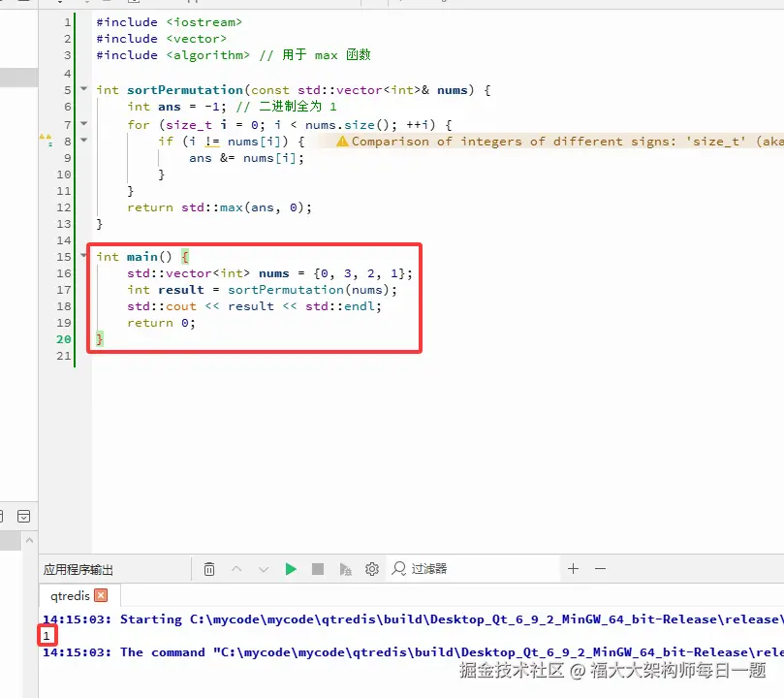Screen dimensions: 784x698
Task: Click line number 21 in gutter
Action: 64,356
